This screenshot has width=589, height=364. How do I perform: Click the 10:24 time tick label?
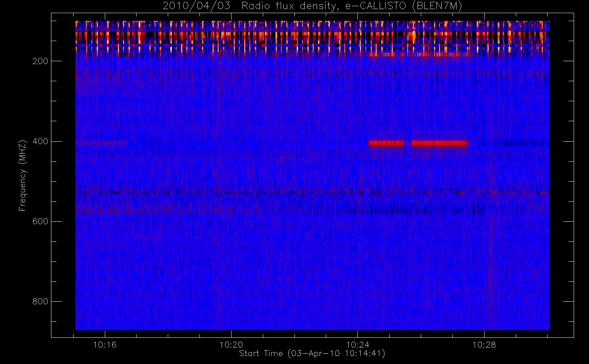(x=357, y=345)
